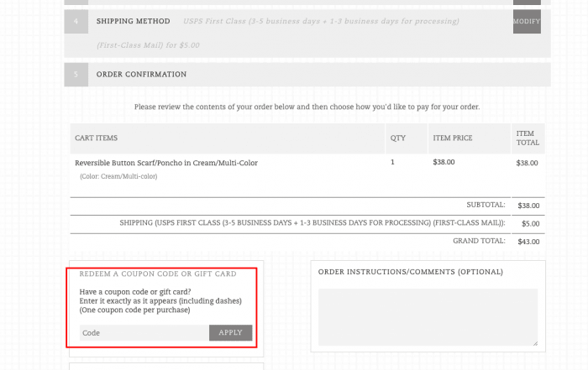Screen dimensions: 588x370
Task: Click Modify for the shipping method
Action: [x=527, y=21]
